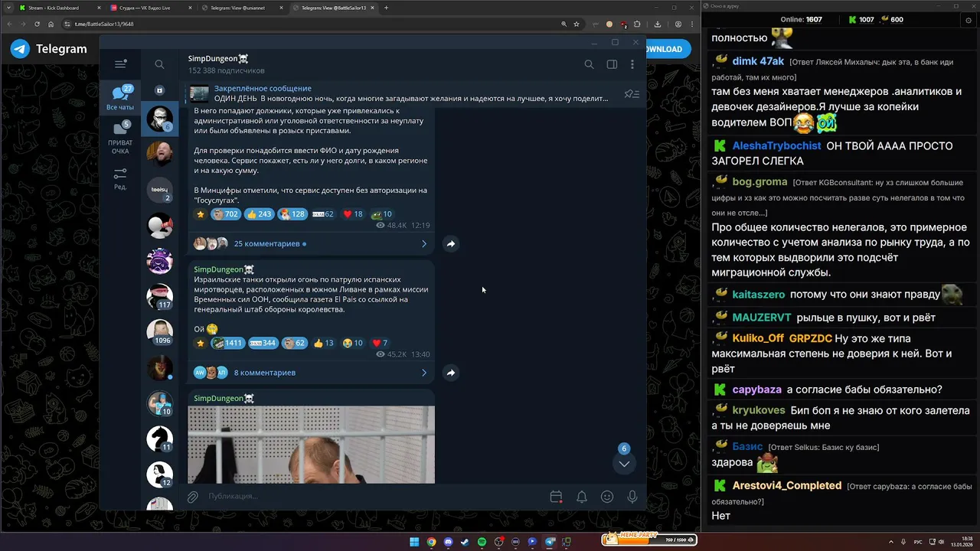Click the attach file paperclip icon
This screenshot has width=980, height=551.
pos(193,497)
